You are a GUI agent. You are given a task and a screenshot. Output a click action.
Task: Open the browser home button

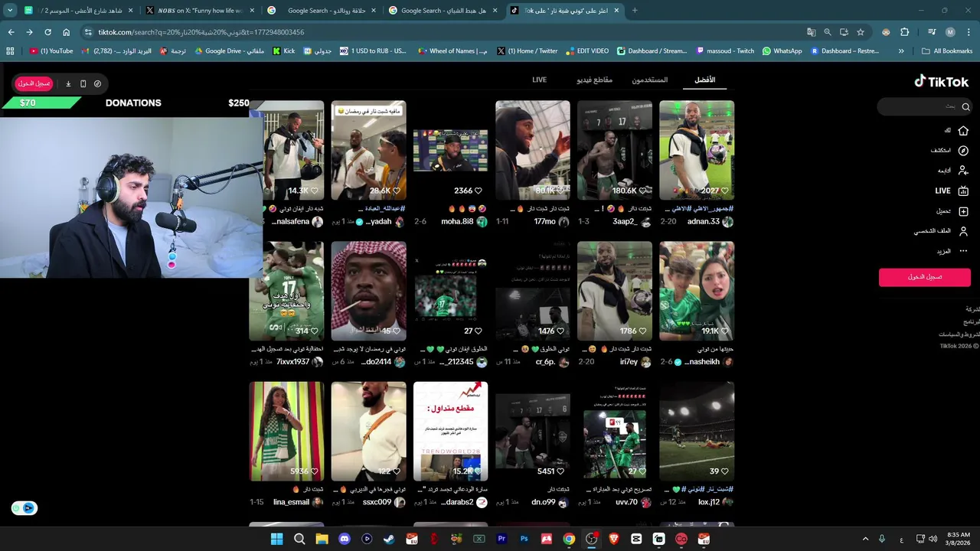tap(66, 32)
